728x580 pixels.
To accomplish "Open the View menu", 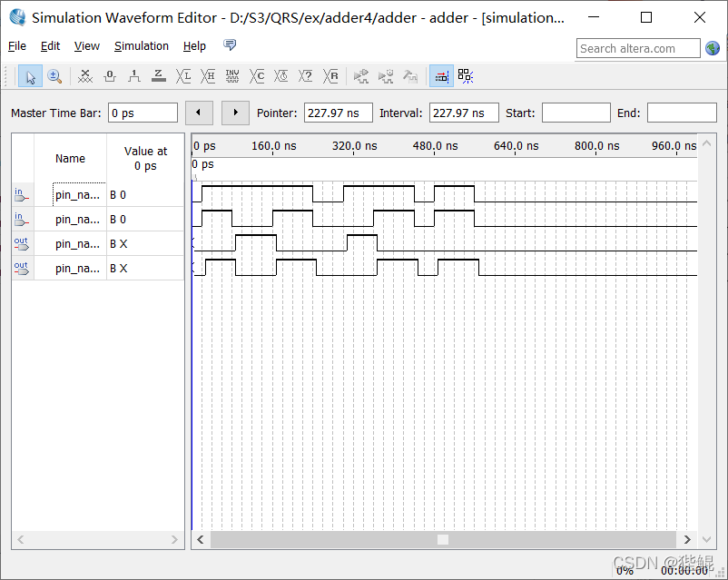I will (x=87, y=46).
